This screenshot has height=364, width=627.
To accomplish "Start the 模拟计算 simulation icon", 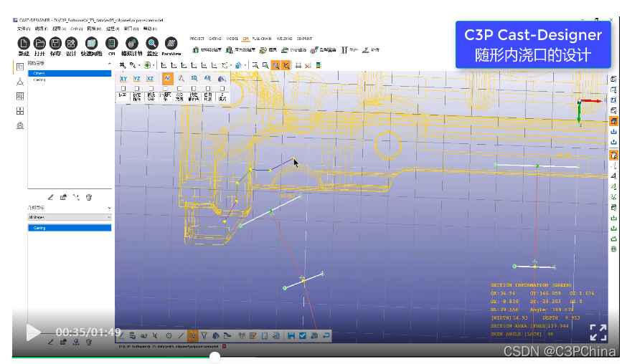I will (131, 43).
